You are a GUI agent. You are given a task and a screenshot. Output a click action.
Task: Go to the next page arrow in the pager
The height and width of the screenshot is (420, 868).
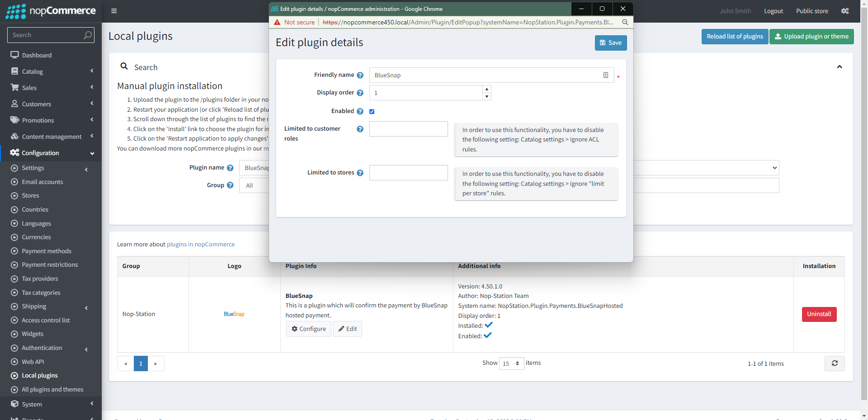pos(156,363)
